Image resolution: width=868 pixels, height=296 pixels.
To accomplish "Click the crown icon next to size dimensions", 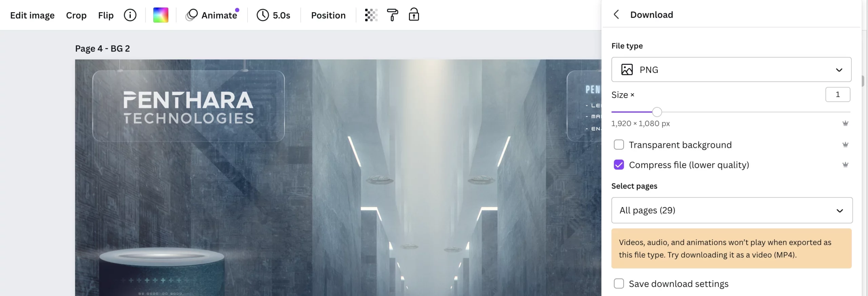I will pyautogui.click(x=845, y=123).
